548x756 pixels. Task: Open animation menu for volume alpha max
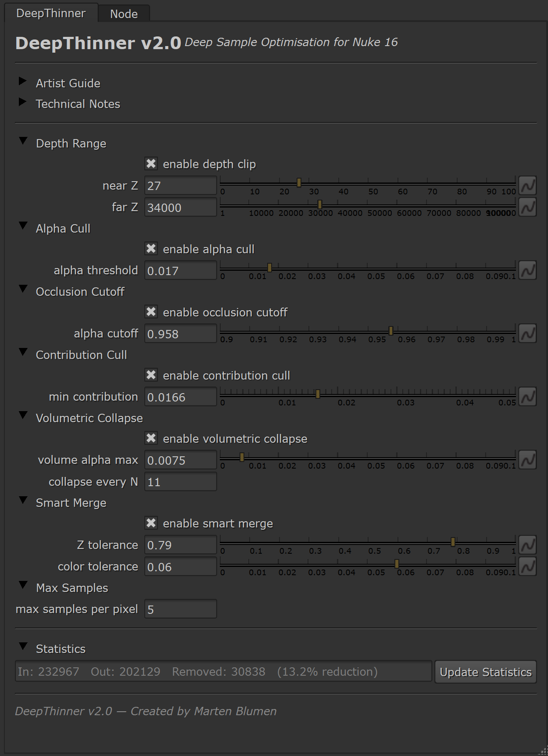click(x=527, y=460)
